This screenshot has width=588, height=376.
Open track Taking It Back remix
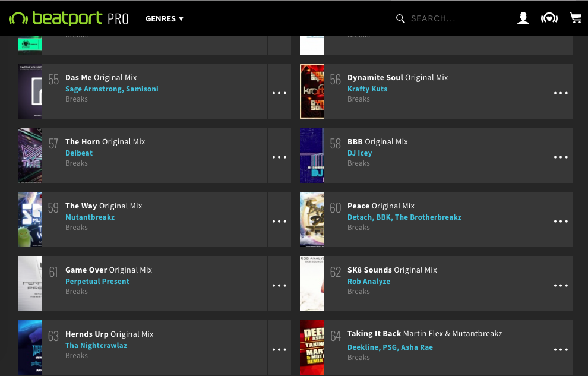pyautogui.click(x=425, y=334)
